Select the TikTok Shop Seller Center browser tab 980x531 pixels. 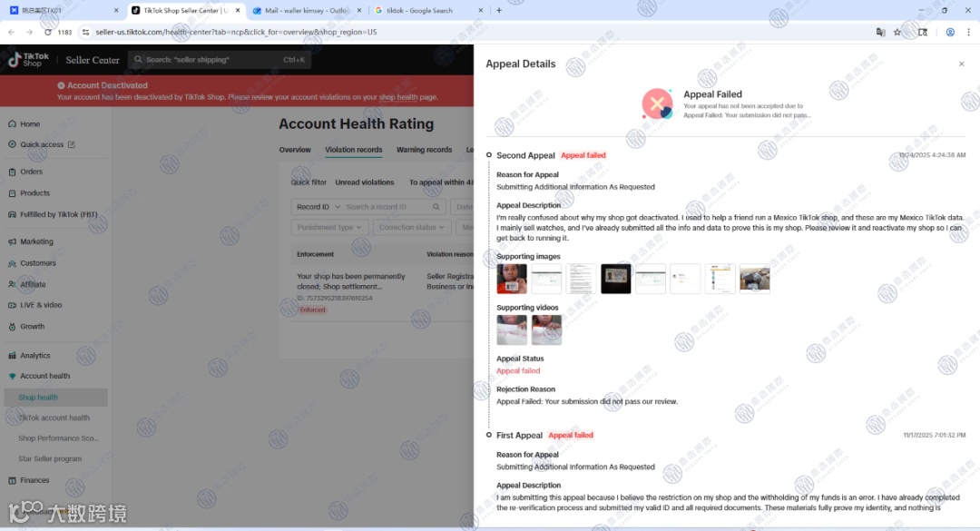[x=186, y=11]
